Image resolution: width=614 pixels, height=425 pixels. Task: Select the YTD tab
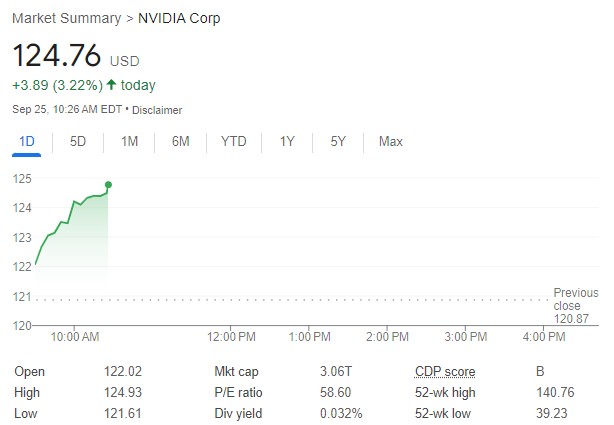click(x=233, y=142)
